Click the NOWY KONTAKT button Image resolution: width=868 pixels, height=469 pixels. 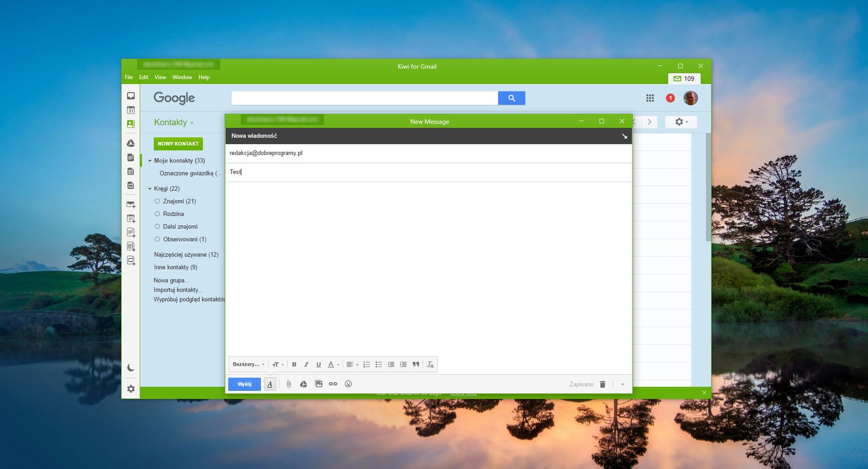pos(178,144)
